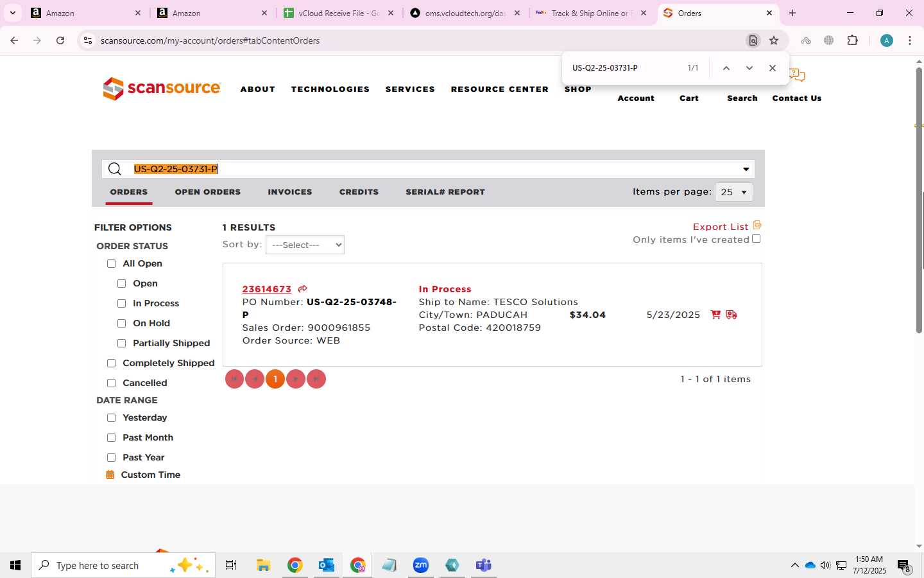Image resolution: width=924 pixels, height=578 pixels.
Task: Click the magnifier icon in orders search bar
Action: point(115,169)
